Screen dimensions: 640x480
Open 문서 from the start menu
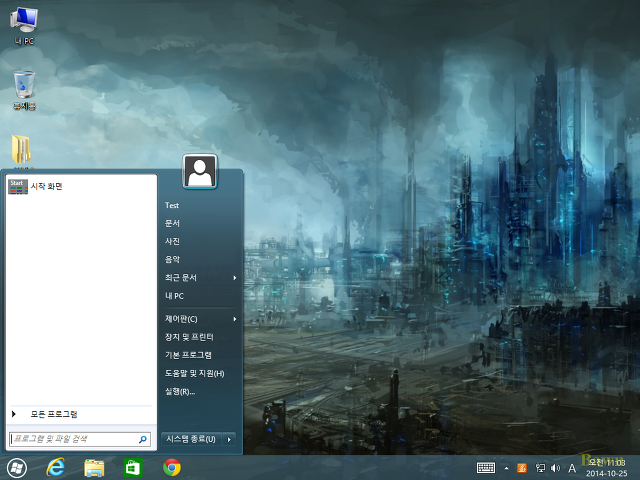click(x=172, y=223)
